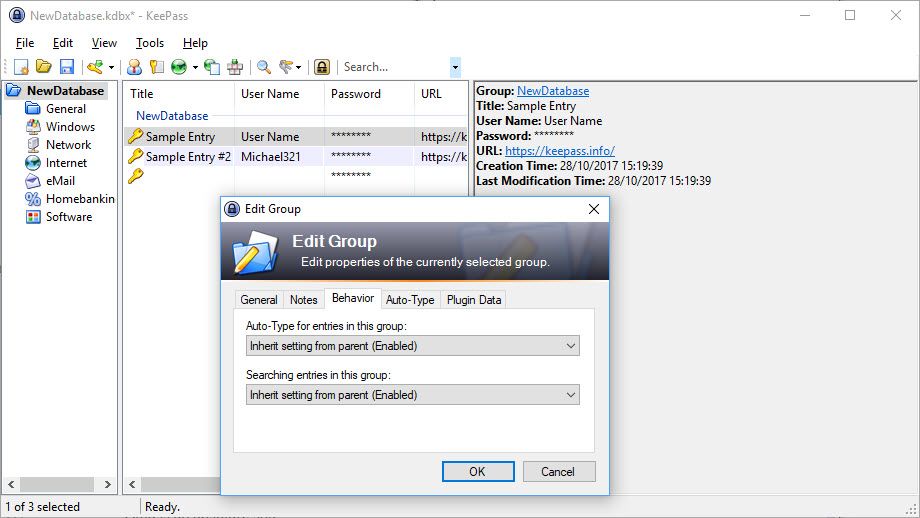Follow the NewDatabase group link in the details pane
The image size is (920, 518).
[553, 91]
